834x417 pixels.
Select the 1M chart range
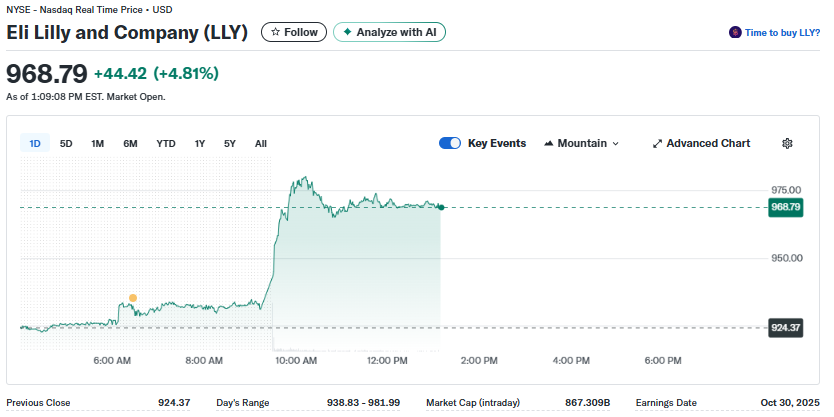pos(97,143)
